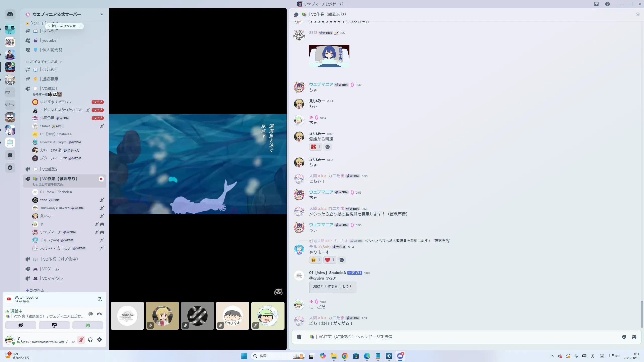Expand ウェブマニア公式サーバー server menu

[x=102, y=14]
